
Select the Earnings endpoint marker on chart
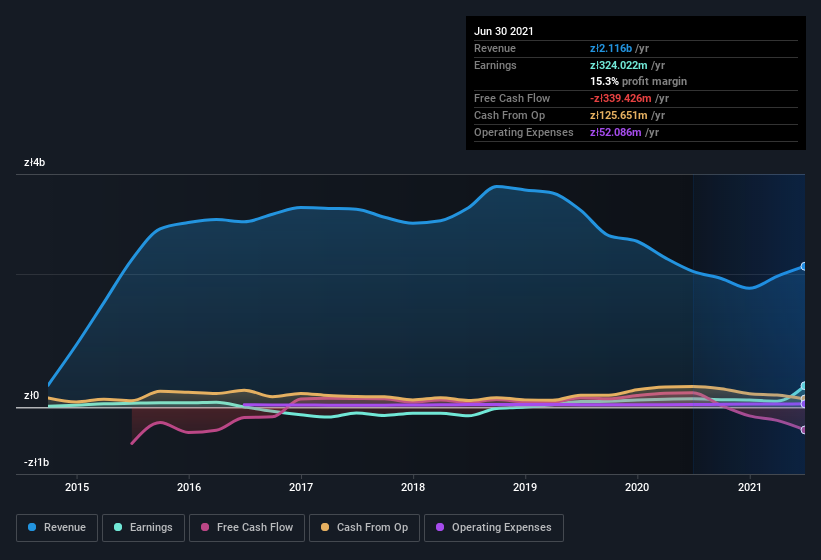[804, 386]
